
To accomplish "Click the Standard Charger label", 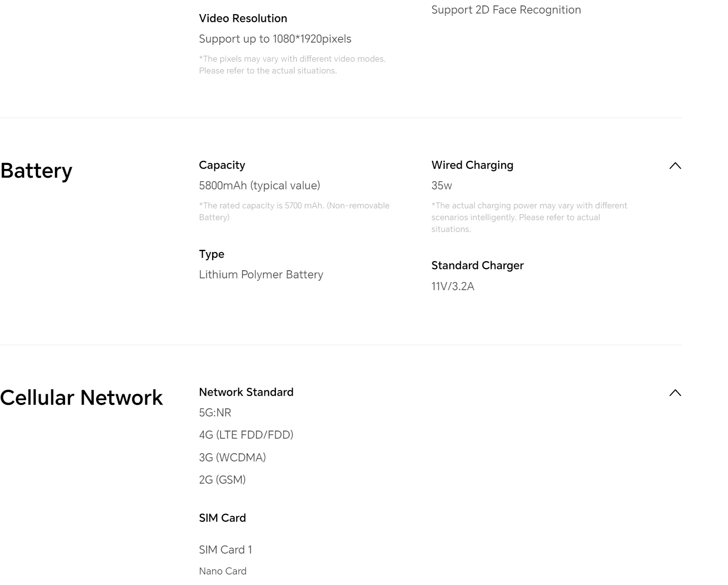I will [477, 266].
